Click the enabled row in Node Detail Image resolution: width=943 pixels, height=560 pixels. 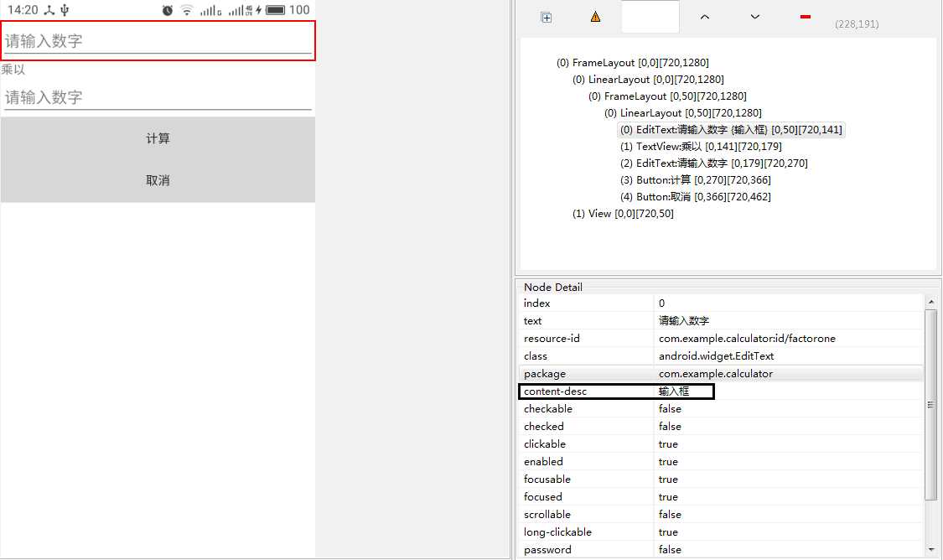point(721,461)
